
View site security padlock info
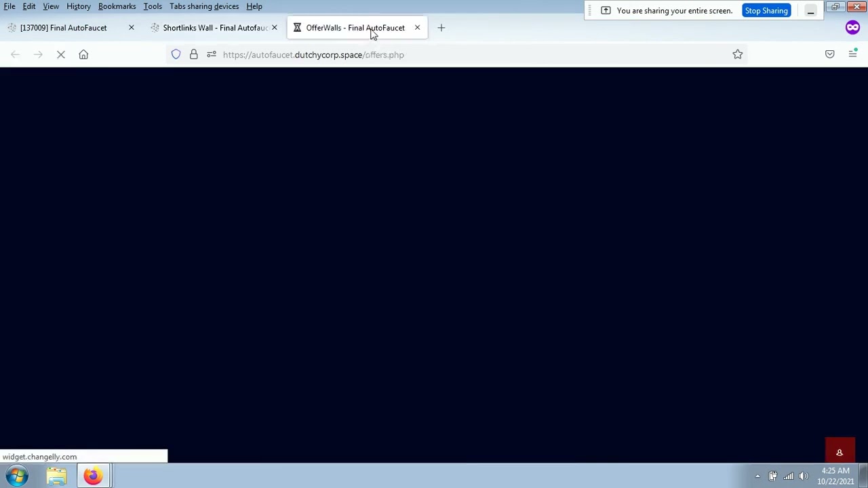(x=194, y=54)
